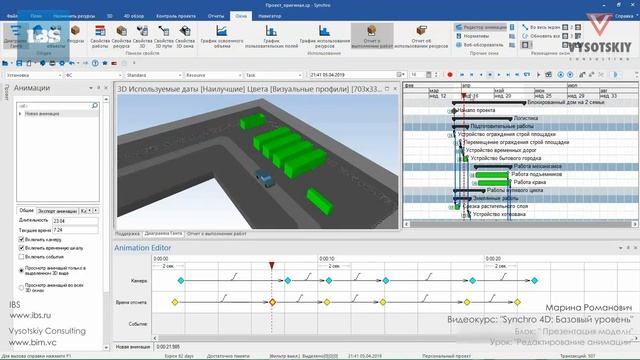Viewport: 640px width, 360px height.
Task: Click the info circle icon in toolbar
Action: coord(95,63)
